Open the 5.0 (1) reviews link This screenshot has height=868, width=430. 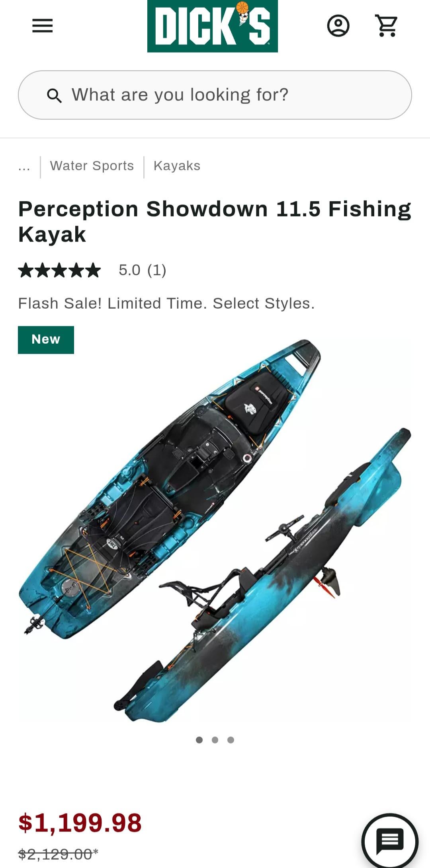pyautogui.click(x=143, y=270)
